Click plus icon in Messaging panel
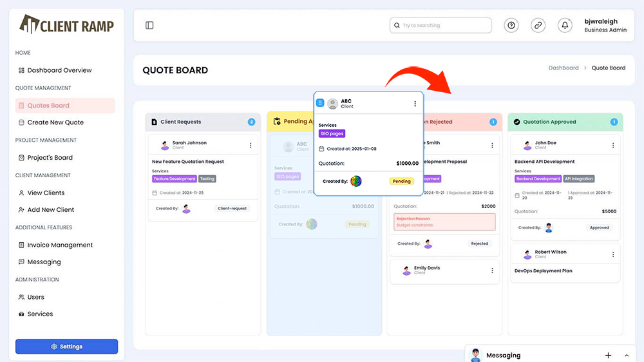644x362 pixels. point(609,356)
